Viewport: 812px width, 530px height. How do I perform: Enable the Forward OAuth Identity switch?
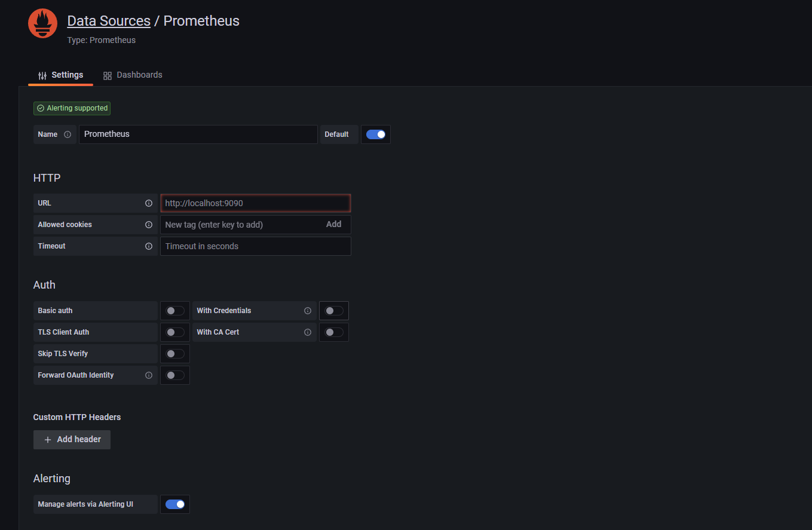coord(175,375)
